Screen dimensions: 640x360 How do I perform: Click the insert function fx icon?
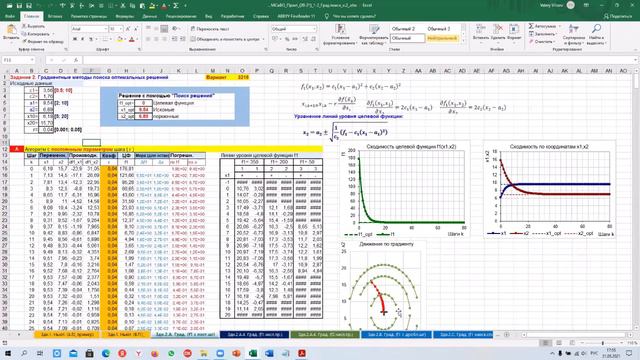76,60
